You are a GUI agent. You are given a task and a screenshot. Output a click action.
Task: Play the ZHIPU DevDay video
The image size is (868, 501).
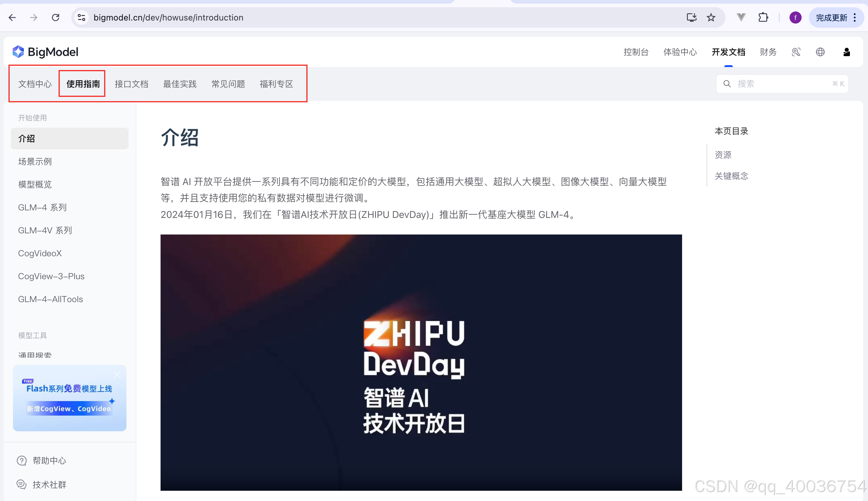(x=421, y=362)
